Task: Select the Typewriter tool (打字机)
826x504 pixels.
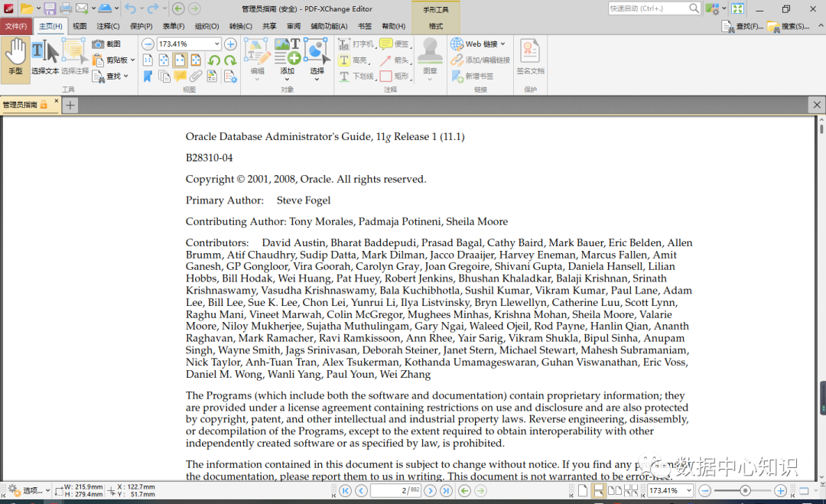Action: 356,44
